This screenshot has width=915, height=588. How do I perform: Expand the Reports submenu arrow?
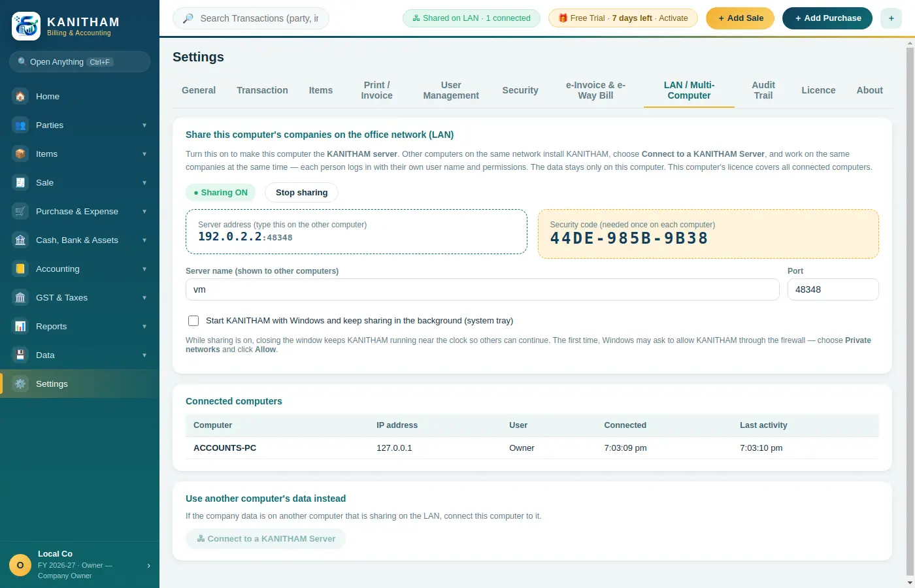pyautogui.click(x=144, y=326)
